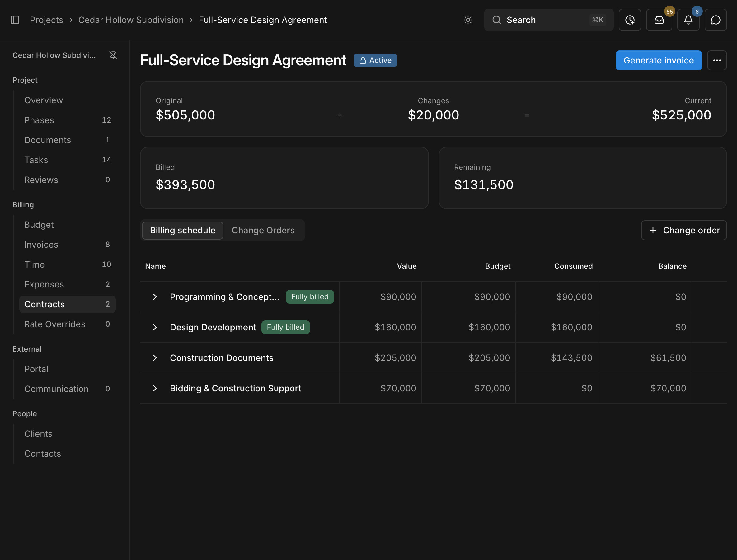This screenshot has width=737, height=560.
Task: Open Expenses under Billing
Action: [67, 284]
